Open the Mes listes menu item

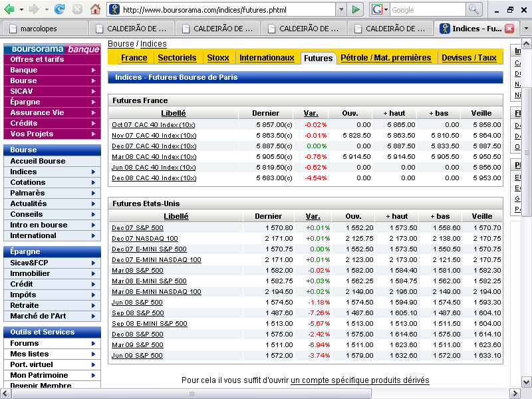tap(52, 354)
